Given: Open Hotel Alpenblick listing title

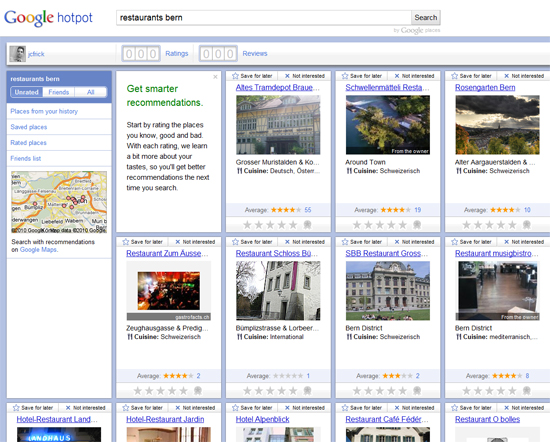Looking at the screenshot, I should (262, 419).
